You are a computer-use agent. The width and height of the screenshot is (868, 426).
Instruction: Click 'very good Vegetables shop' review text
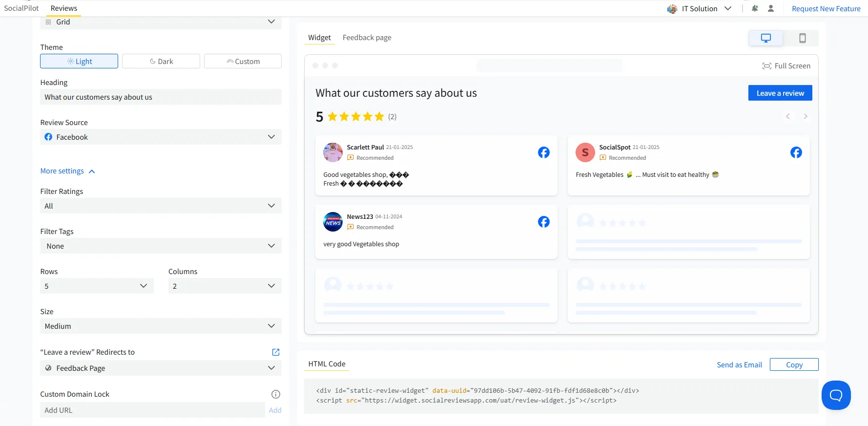click(x=361, y=244)
